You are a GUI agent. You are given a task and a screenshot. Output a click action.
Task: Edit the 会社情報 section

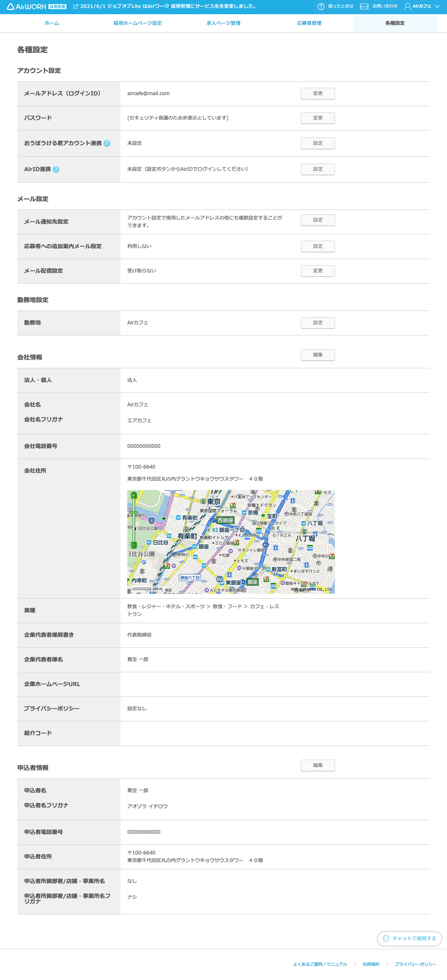click(318, 355)
